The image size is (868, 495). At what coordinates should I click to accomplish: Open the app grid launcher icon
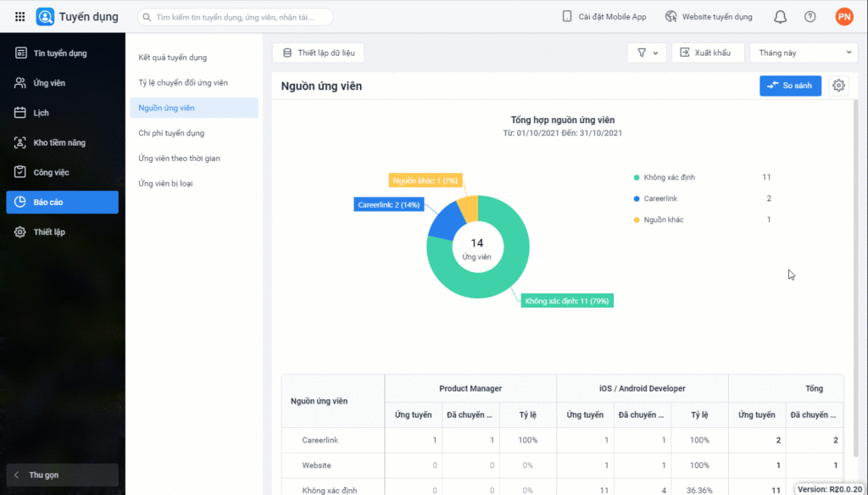(19, 16)
